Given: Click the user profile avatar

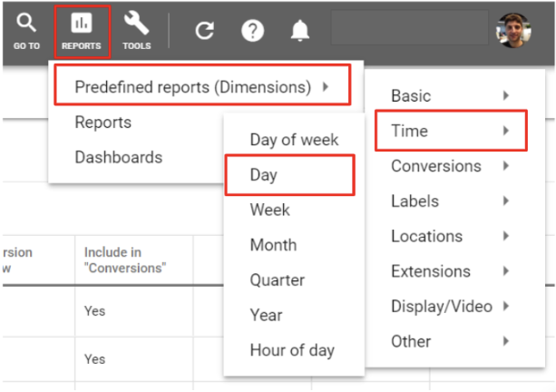Looking at the screenshot, I should click(513, 31).
